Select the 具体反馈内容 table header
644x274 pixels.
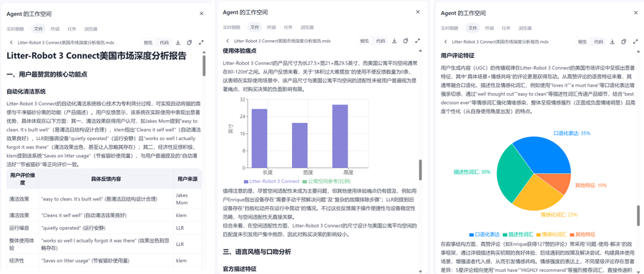click(x=106, y=179)
